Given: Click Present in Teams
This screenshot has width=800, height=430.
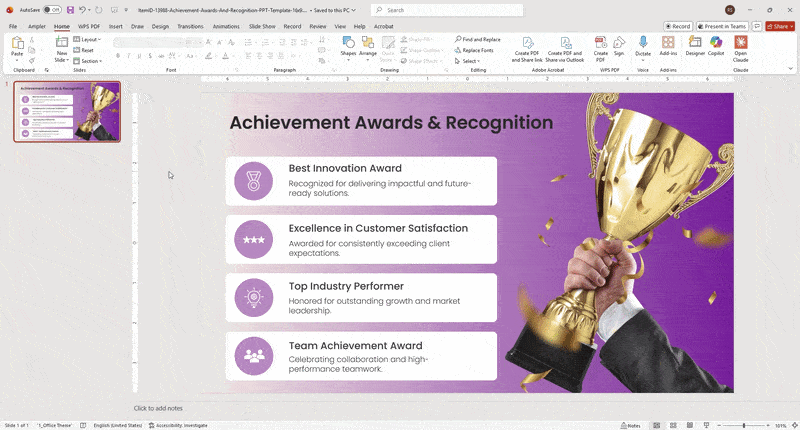Looking at the screenshot, I should [722, 26].
